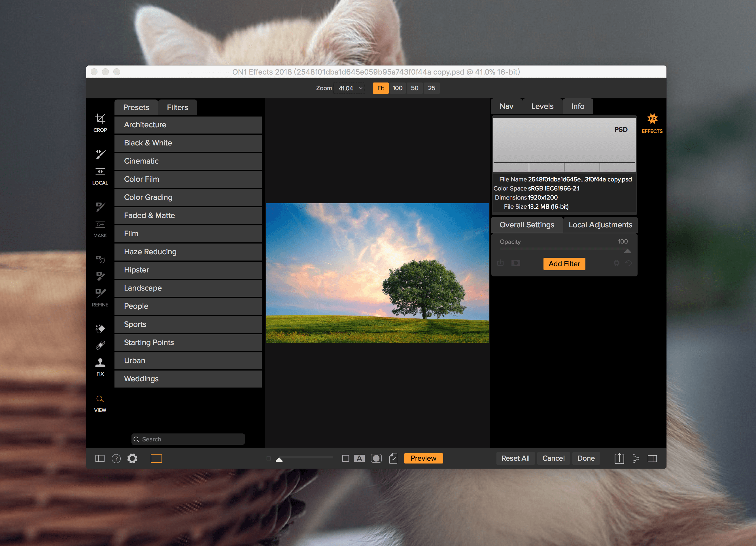This screenshot has height=546, width=756.
Task: Expand the Black & White preset category
Action: click(188, 143)
